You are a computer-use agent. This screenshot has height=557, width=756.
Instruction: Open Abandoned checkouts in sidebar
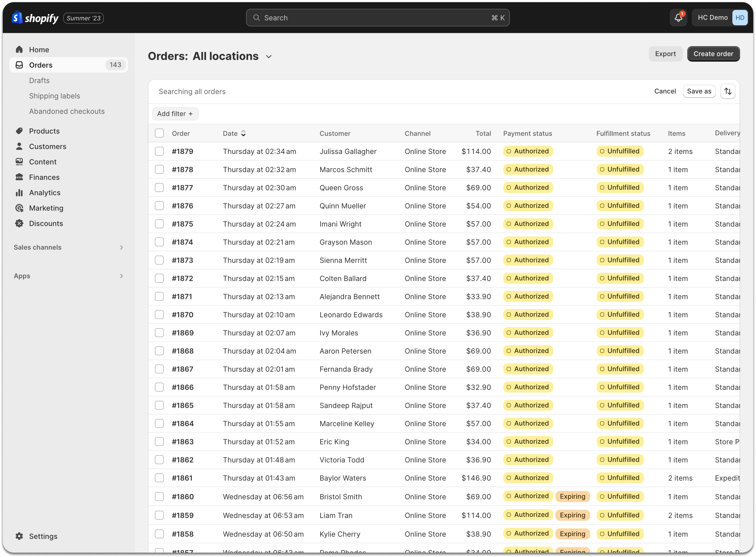click(x=67, y=111)
